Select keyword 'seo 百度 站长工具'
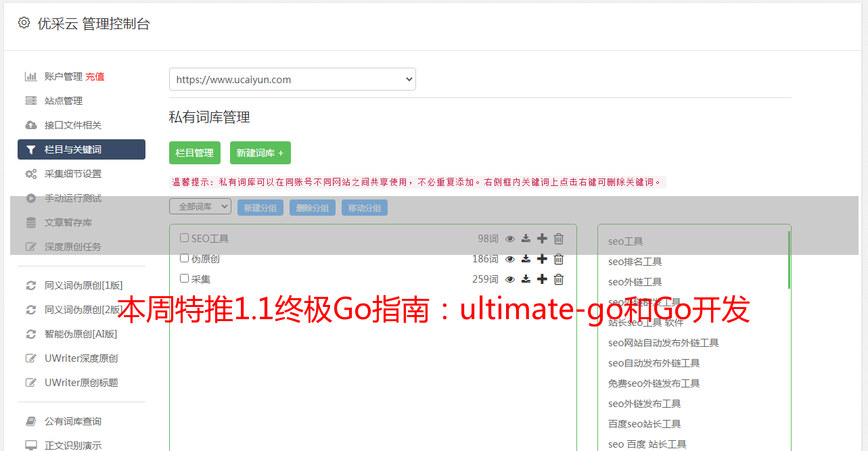Viewport: 868px width, 451px height. [x=647, y=444]
